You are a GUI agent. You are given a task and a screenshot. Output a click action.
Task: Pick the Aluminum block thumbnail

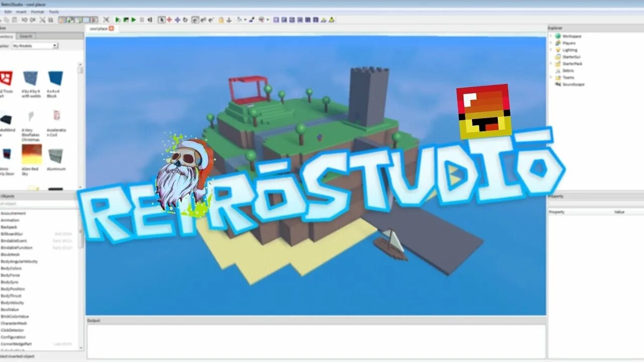[x=55, y=156]
